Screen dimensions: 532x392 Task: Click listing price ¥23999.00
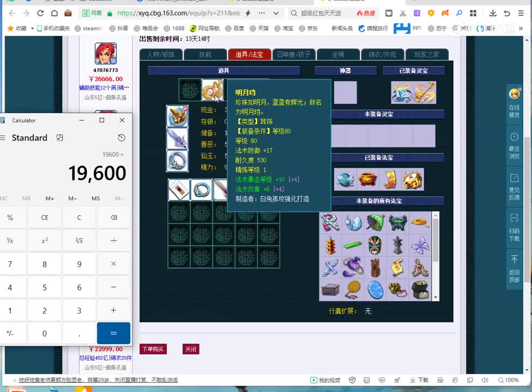(106, 349)
